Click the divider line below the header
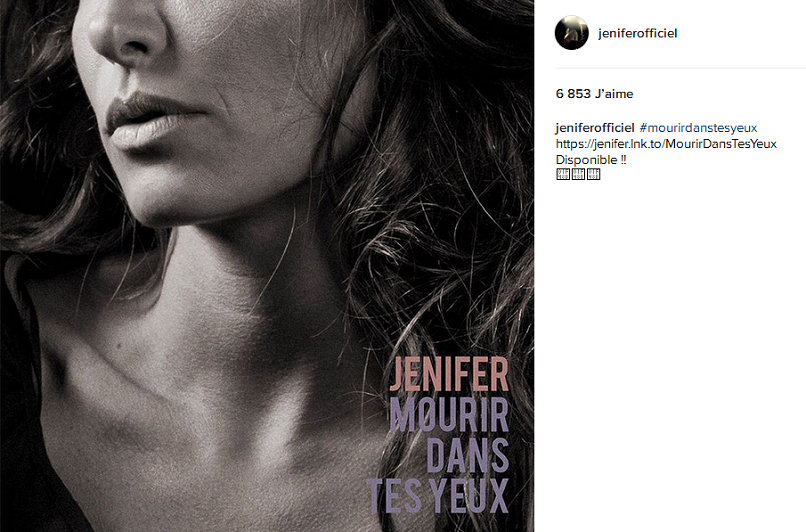Screen dimensions: 806x532 681,68
